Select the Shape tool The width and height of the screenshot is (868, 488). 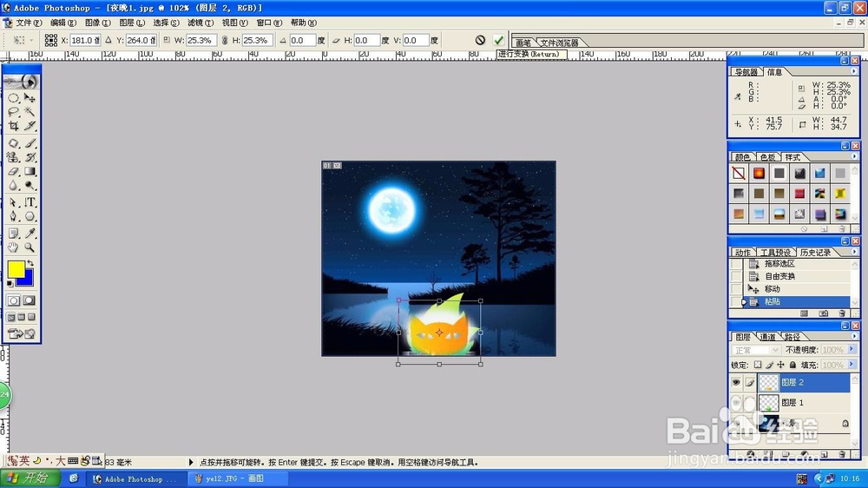click(x=30, y=216)
